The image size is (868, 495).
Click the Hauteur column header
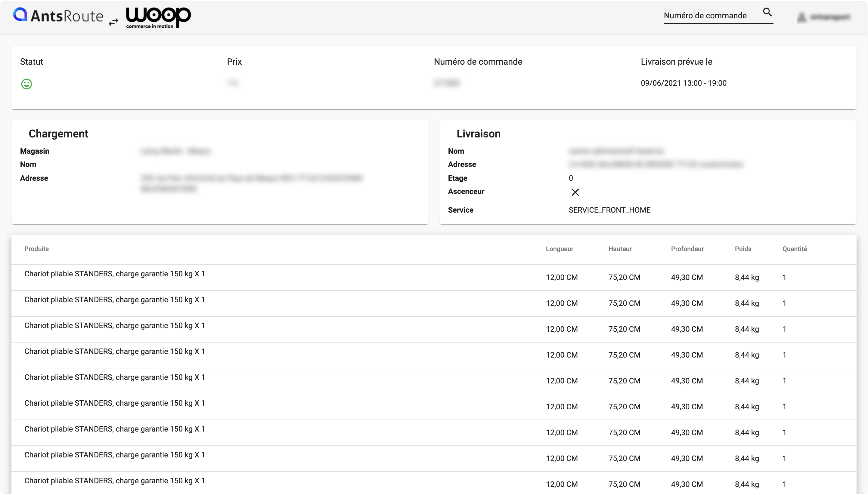tap(620, 249)
